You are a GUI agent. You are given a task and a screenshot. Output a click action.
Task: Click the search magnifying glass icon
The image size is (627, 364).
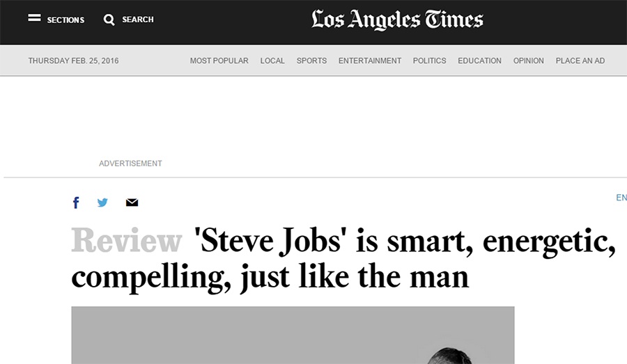click(x=109, y=19)
